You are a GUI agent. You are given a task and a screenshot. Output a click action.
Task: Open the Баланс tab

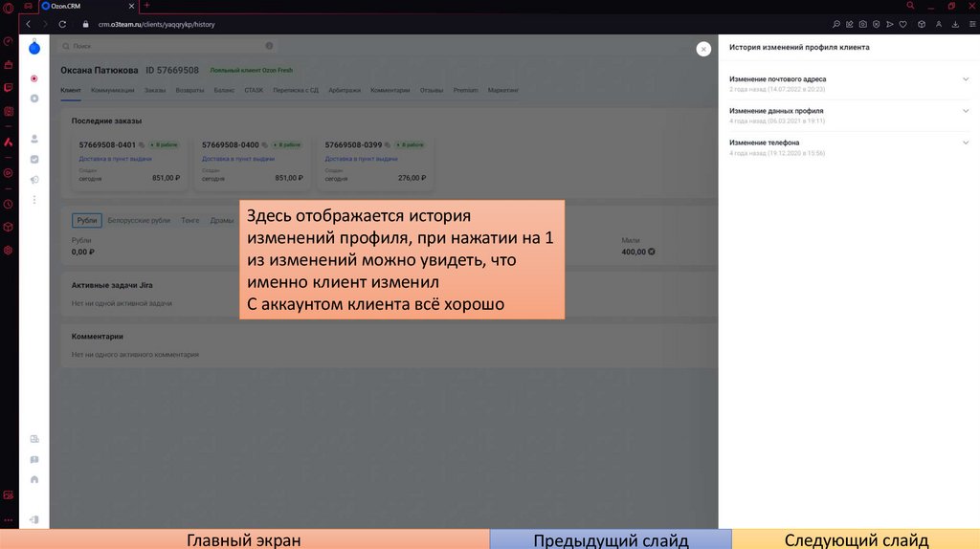point(224,90)
